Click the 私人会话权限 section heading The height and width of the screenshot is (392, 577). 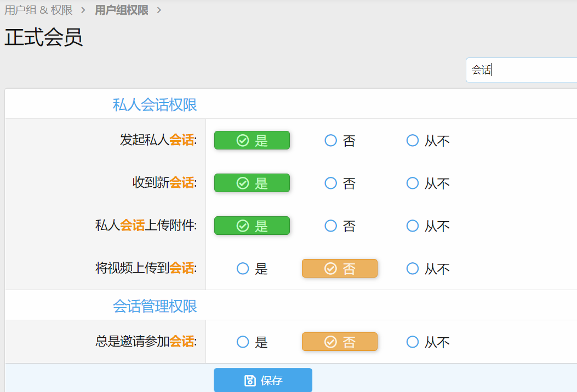[x=155, y=105]
